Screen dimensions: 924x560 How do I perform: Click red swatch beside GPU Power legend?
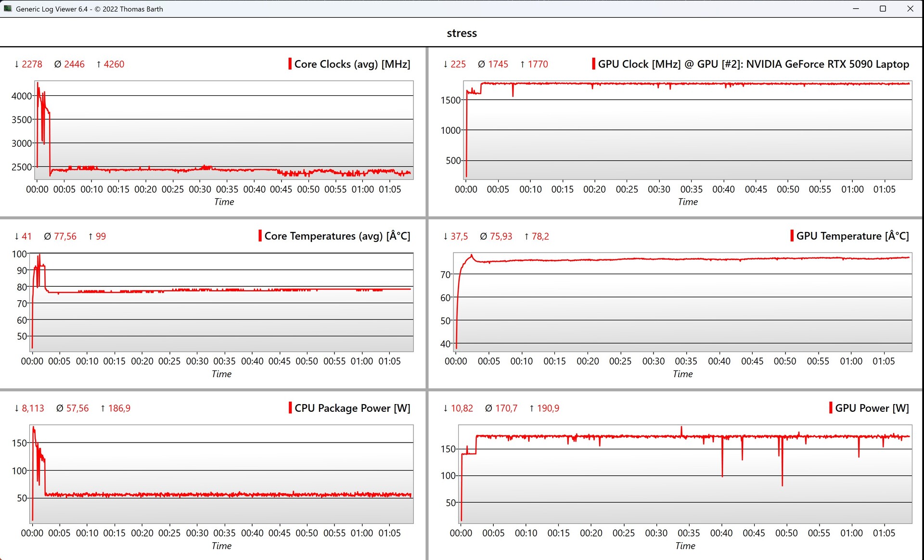tap(831, 407)
